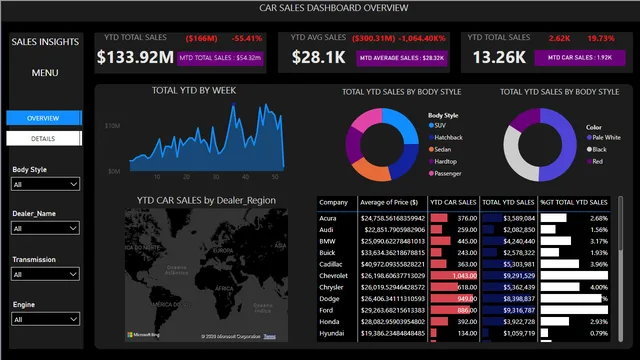Click Chevrolet's 1,043.00 car sales bar
This screenshot has width=640, height=360.
point(454,276)
